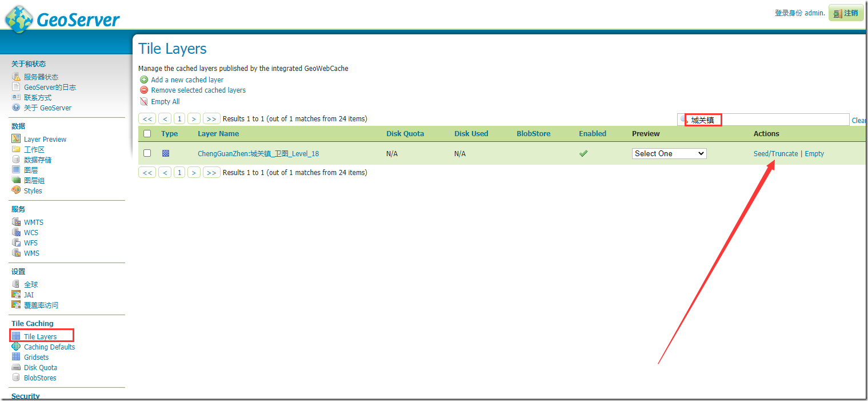The height and width of the screenshot is (401, 868).
Task: Click the Layer Preview icon
Action: point(16,139)
